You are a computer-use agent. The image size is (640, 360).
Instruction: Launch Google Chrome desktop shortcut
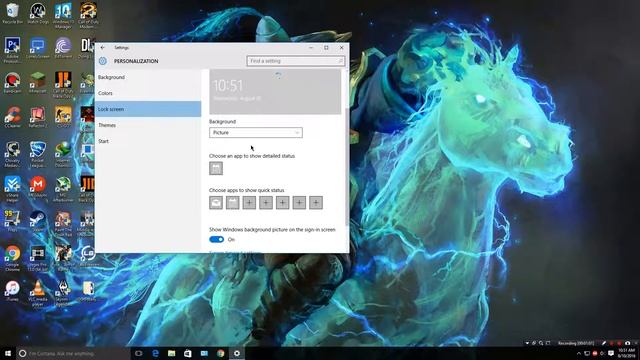click(12, 258)
